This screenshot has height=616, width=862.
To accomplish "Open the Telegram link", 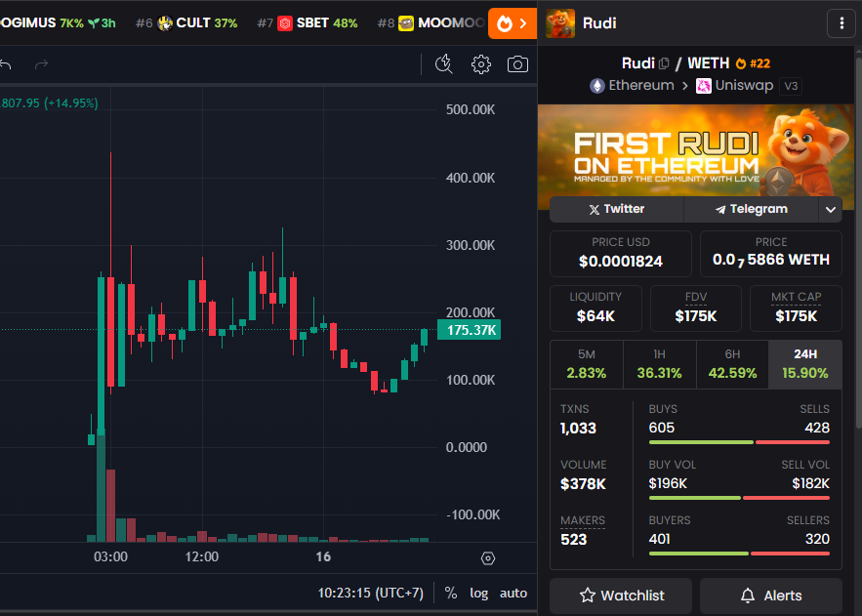I will click(x=752, y=209).
